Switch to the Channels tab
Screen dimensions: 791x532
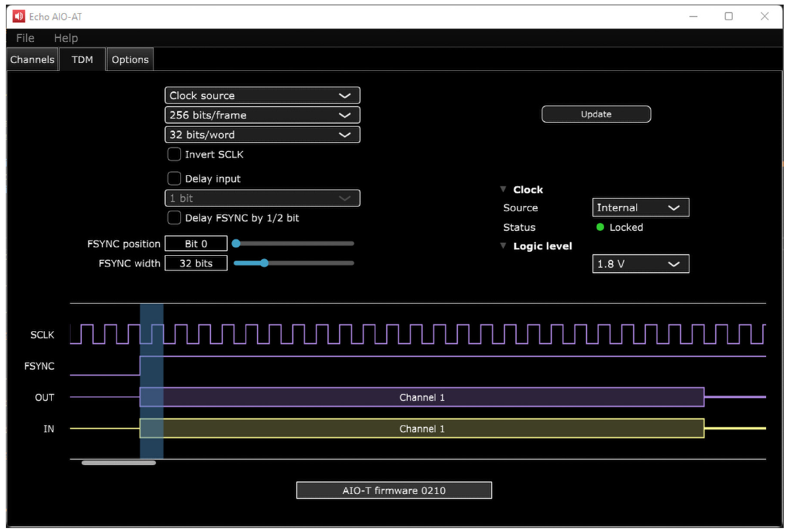pyautogui.click(x=32, y=59)
